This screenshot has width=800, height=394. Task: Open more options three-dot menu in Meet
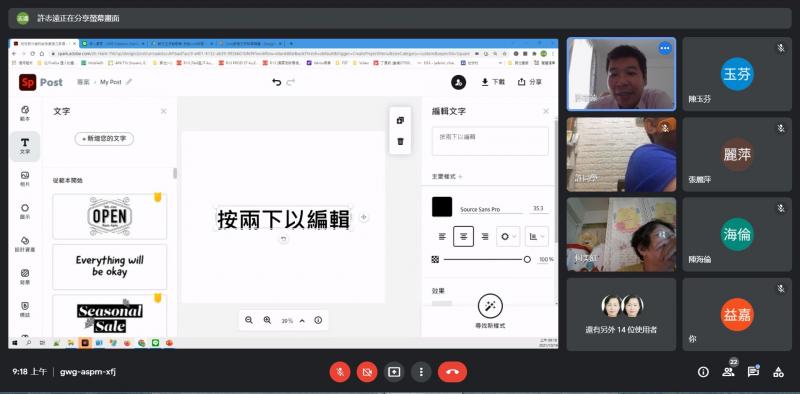(421, 372)
